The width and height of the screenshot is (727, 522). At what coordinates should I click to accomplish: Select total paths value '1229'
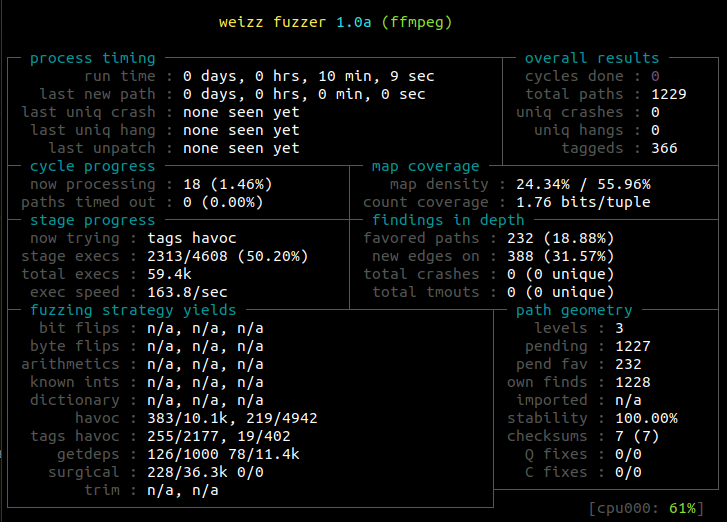[669, 94]
